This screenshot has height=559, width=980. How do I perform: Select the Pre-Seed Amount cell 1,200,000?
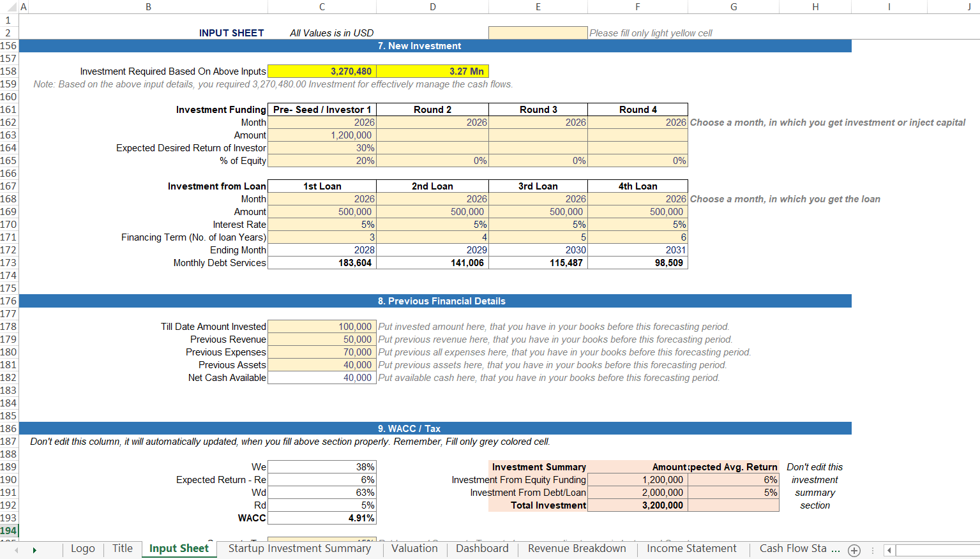[322, 135]
